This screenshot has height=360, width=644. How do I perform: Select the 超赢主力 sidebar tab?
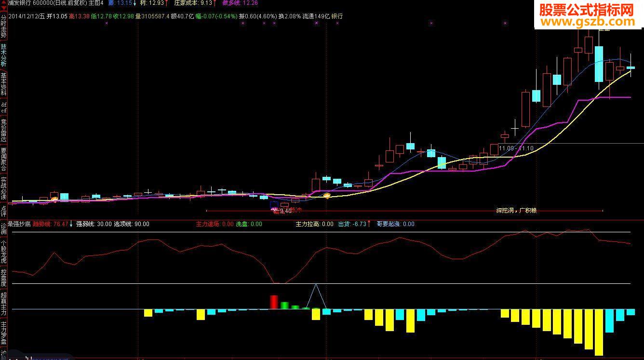3,304
